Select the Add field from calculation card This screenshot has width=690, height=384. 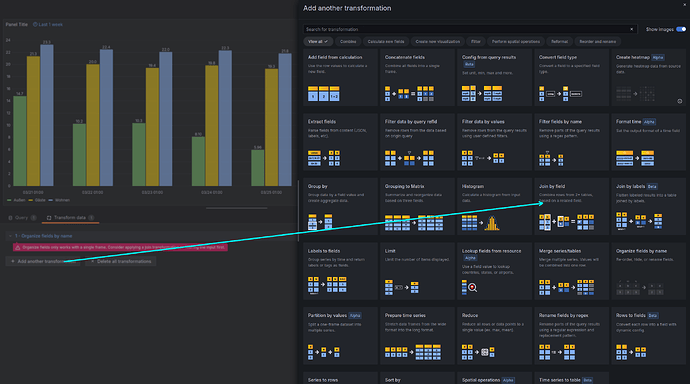point(340,77)
